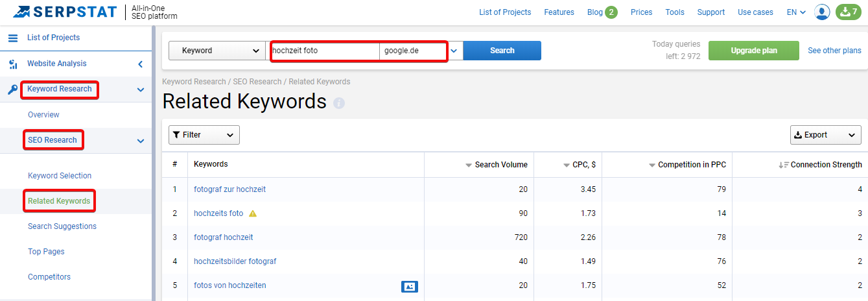
Task: Click Keyword Research in the breadcrumb
Action: (193, 82)
